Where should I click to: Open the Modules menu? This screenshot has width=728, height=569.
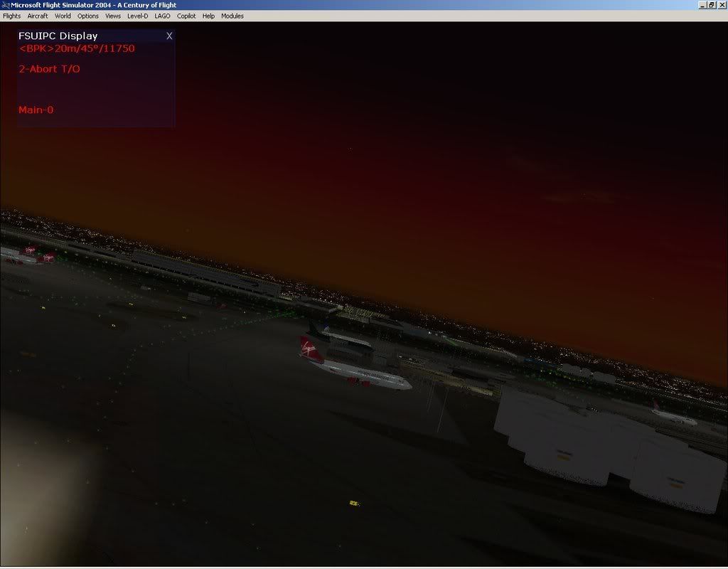click(232, 16)
